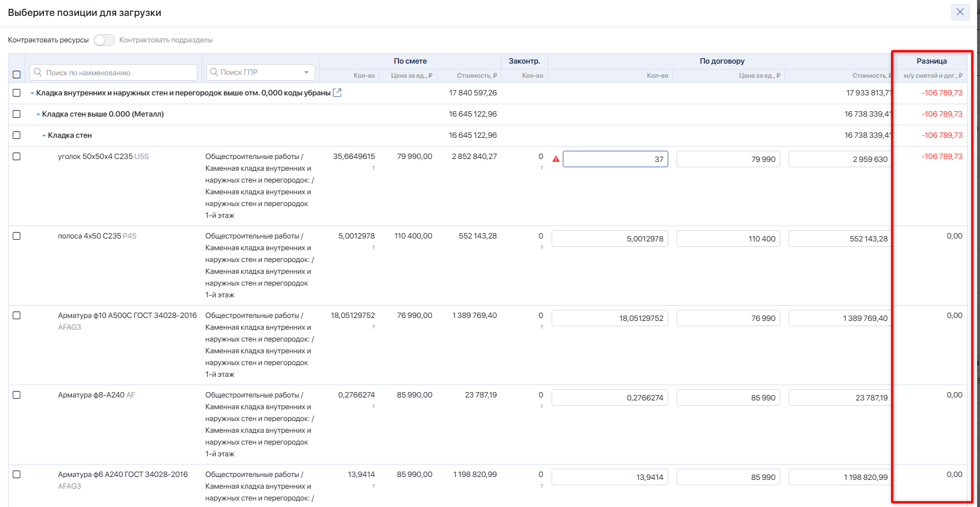The height and width of the screenshot is (507, 980).
Task: Collapse Кладка стен выше 0.000 (Металл) node
Action: click(x=38, y=114)
